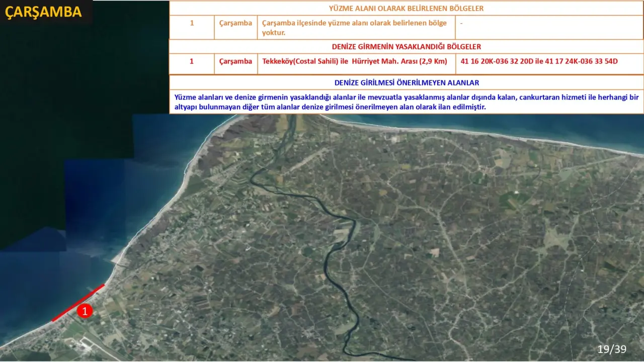
Task: Select the DENİZE GİRİLMESİ ÖNERİLMEYEN ALANLAR heading
Action: pos(406,82)
